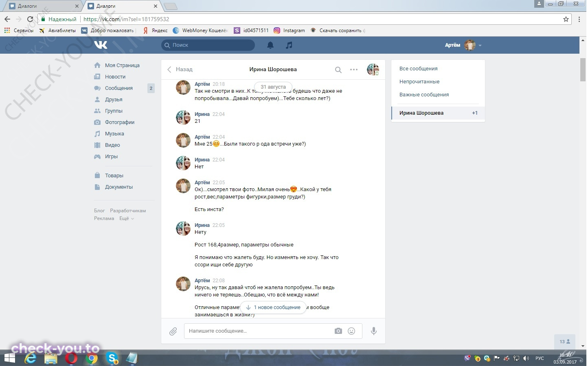Open Группы in the left menu
Screen dimensions: 588x366
point(114,111)
